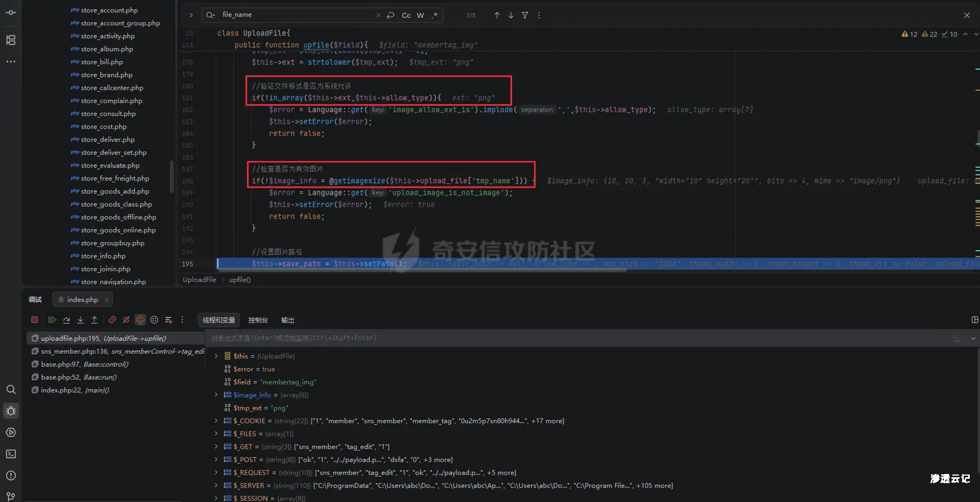Jump to the next search occurrence

[510, 15]
